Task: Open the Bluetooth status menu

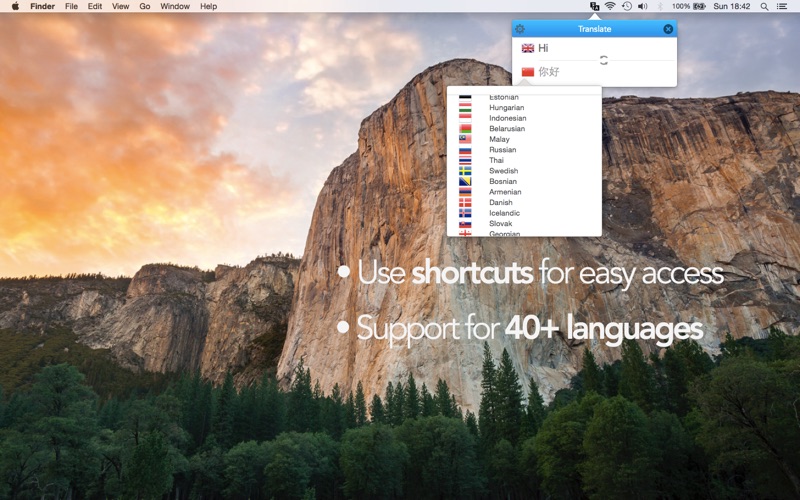Action: [x=659, y=6]
